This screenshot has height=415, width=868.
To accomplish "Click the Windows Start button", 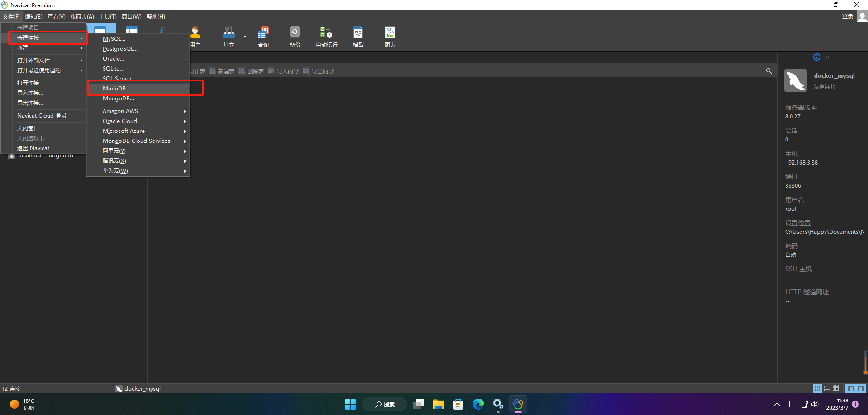I will pyautogui.click(x=350, y=404).
